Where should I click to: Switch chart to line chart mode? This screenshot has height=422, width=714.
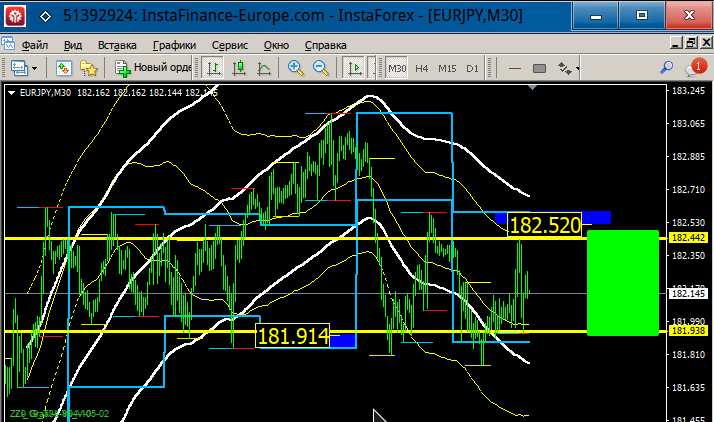point(264,68)
